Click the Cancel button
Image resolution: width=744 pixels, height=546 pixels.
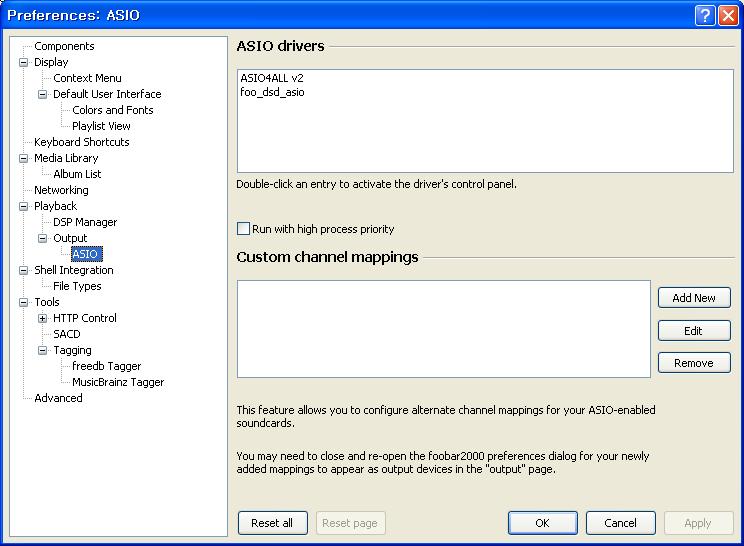620,523
